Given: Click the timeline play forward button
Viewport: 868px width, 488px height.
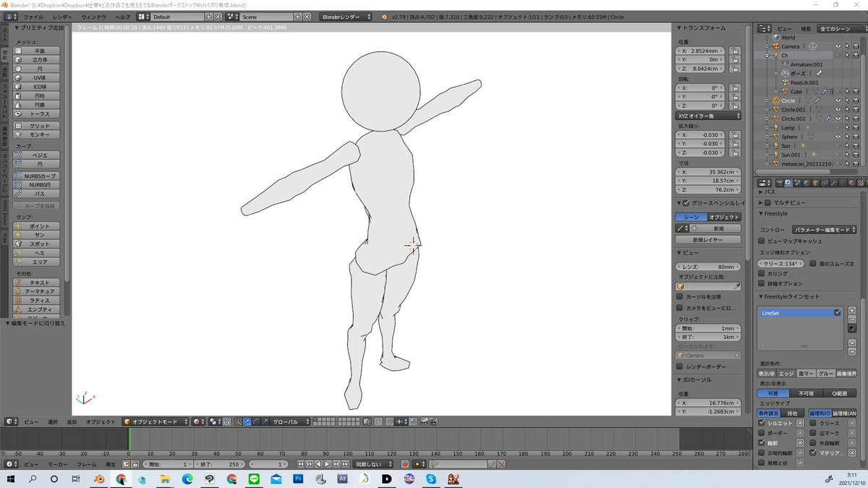Looking at the screenshot, I should pos(327,464).
